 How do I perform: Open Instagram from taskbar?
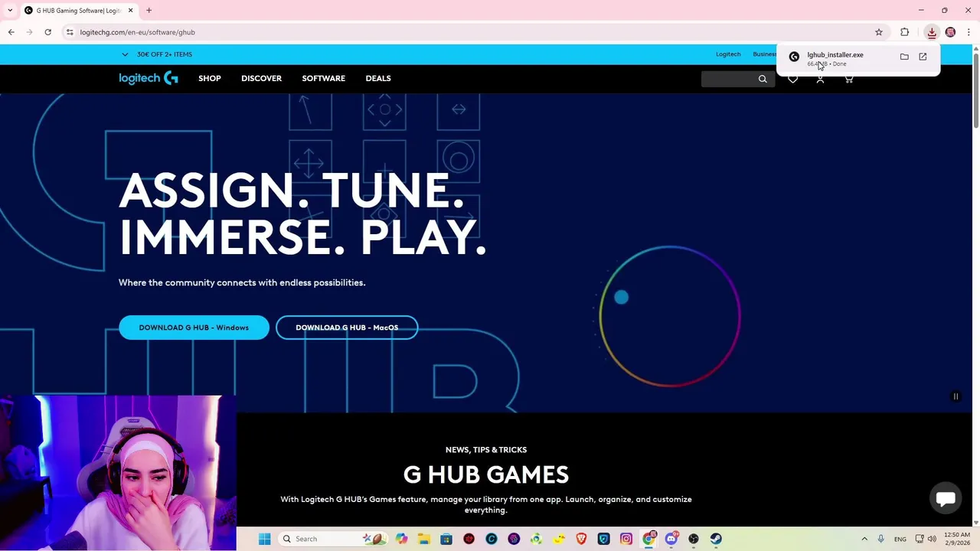click(626, 539)
